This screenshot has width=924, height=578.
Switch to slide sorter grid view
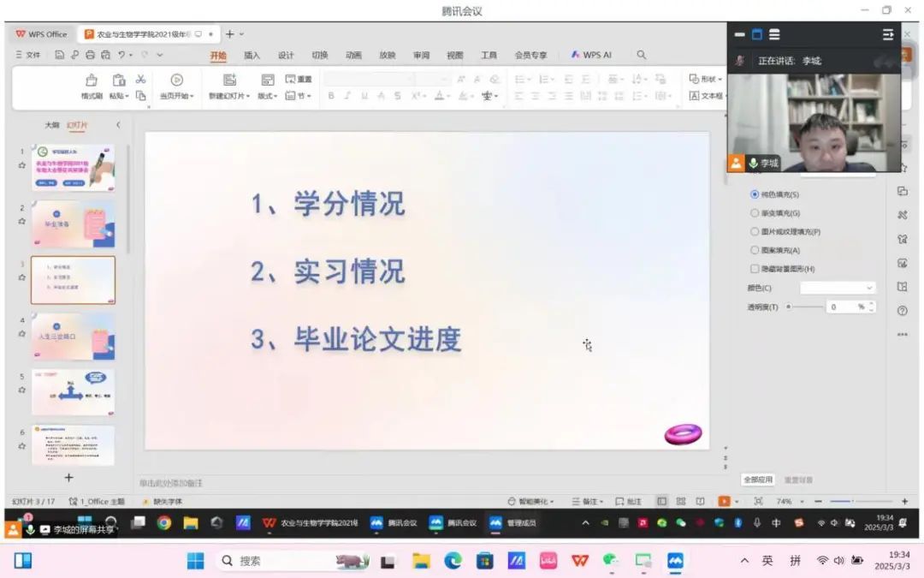pyautogui.click(x=680, y=501)
